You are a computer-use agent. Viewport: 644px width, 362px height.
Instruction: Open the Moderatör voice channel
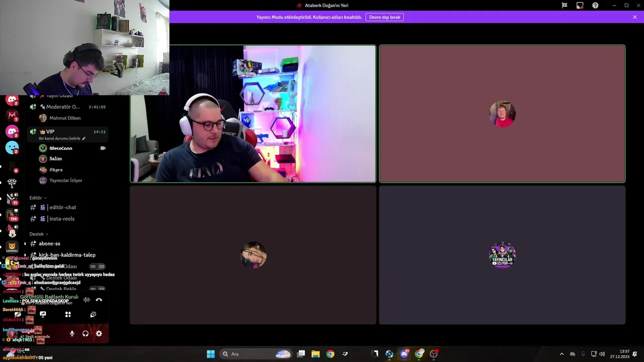coord(68,107)
